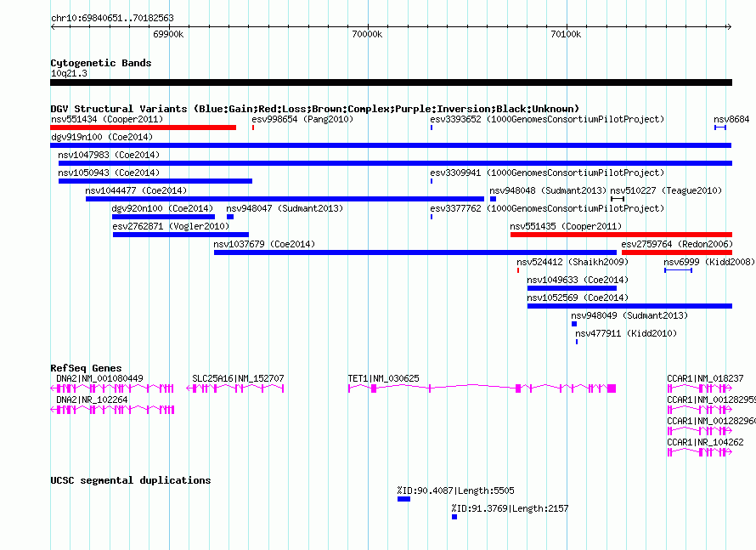
Task: Select the esv3309941 1000Genomes variant tick
Action: (432, 181)
